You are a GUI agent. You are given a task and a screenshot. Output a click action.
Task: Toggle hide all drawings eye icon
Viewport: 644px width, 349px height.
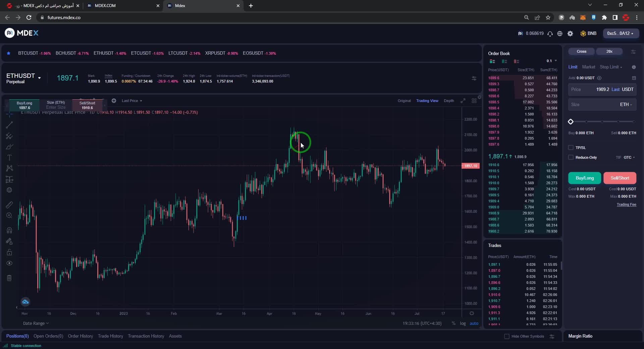pyautogui.click(x=9, y=263)
